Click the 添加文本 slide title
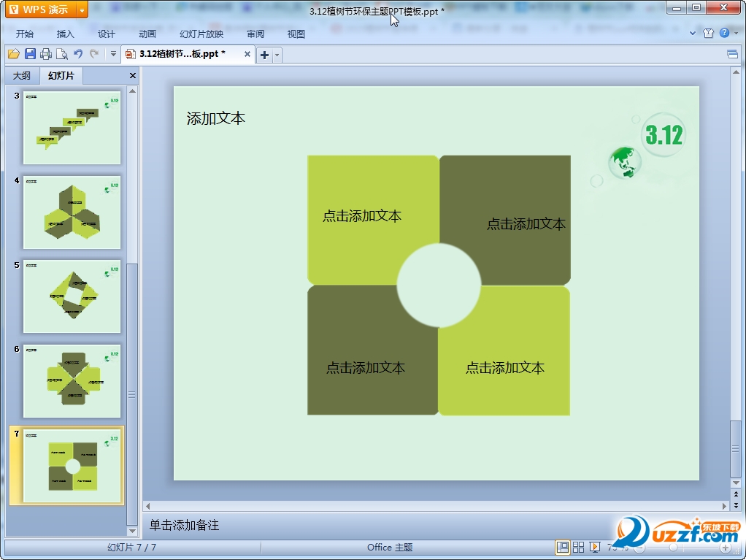Image resolution: width=746 pixels, height=560 pixels. (x=215, y=118)
